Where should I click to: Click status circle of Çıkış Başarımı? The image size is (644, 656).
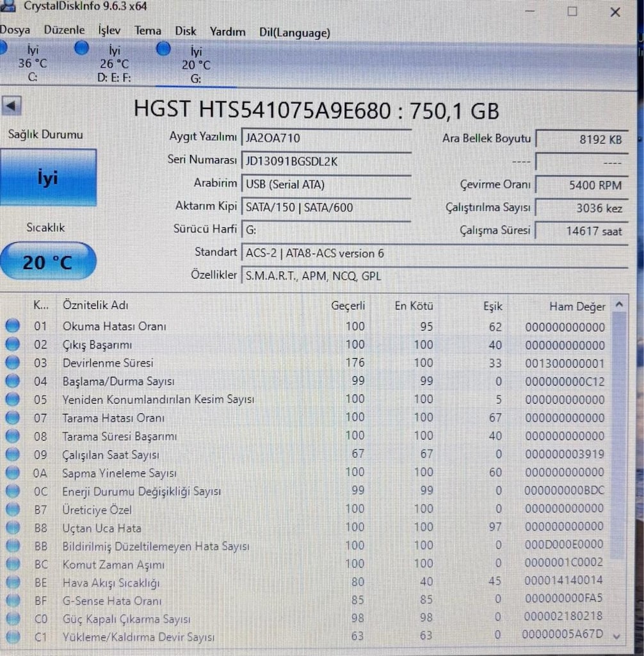[13, 344]
